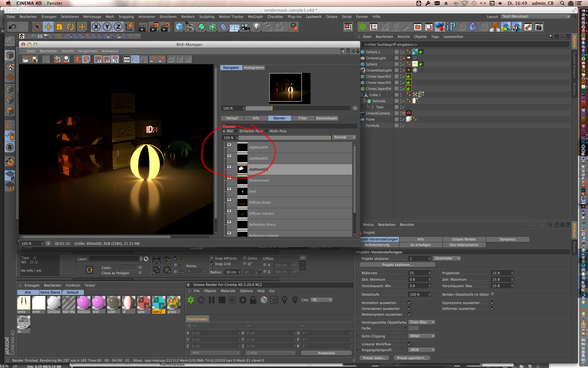This screenshot has width=588, height=368.
Task: Open the Layout Start (Benutzer) dropdown
Action: pos(536,17)
